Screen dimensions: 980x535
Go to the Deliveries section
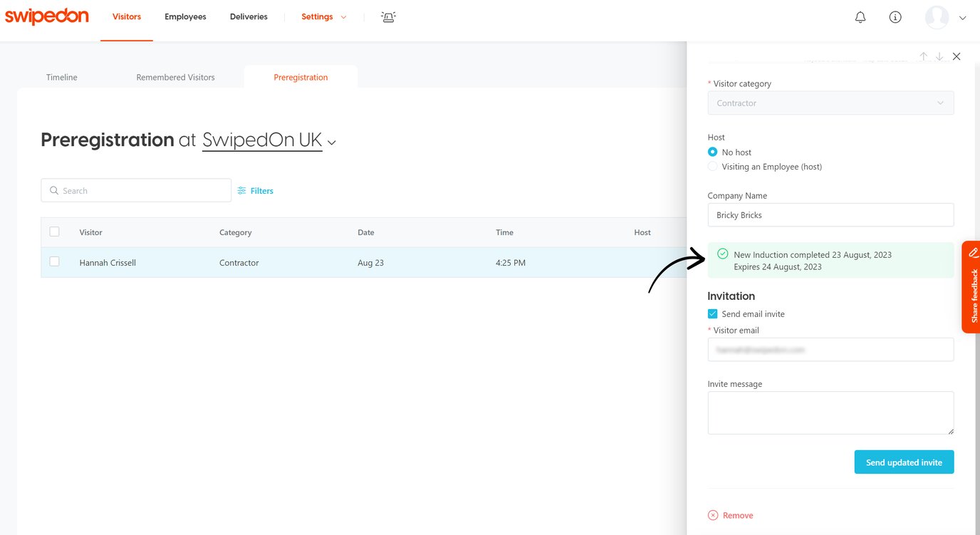coord(248,16)
